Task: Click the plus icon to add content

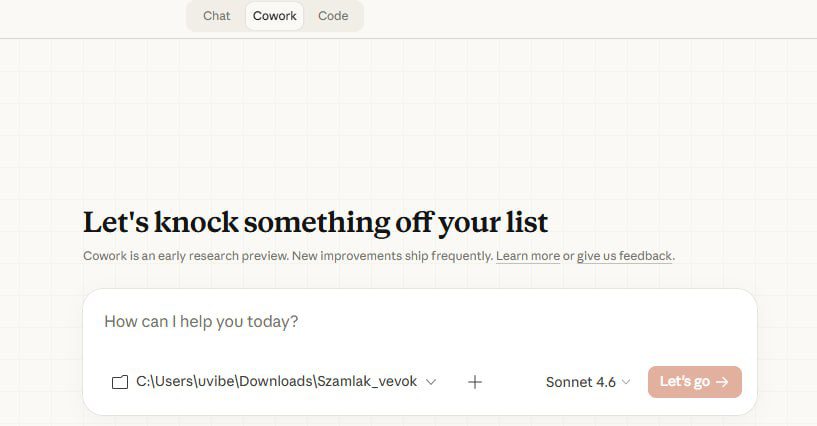Action: [475, 382]
